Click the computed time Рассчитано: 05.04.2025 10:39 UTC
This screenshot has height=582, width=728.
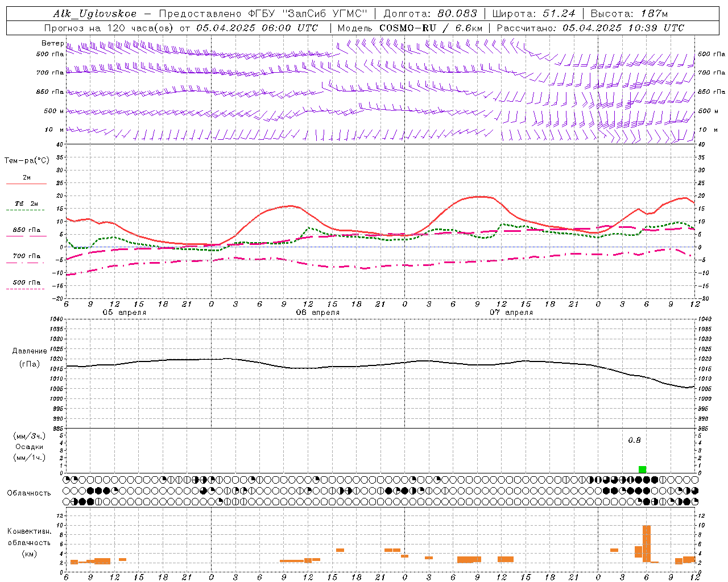(x=590, y=28)
